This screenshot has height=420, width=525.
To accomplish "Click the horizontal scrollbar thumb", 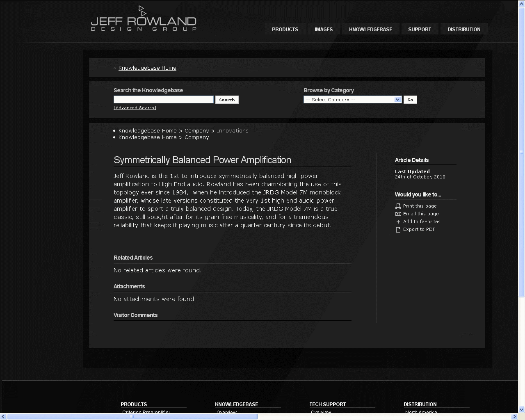I will pos(132,417).
